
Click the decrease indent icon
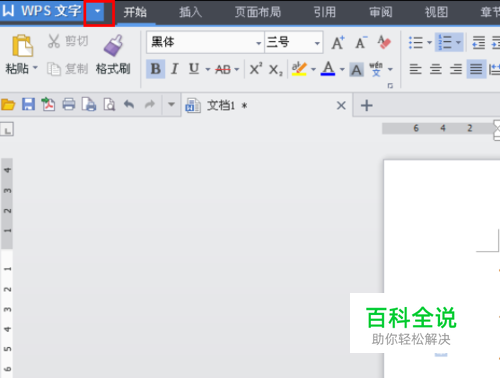pos(479,42)
